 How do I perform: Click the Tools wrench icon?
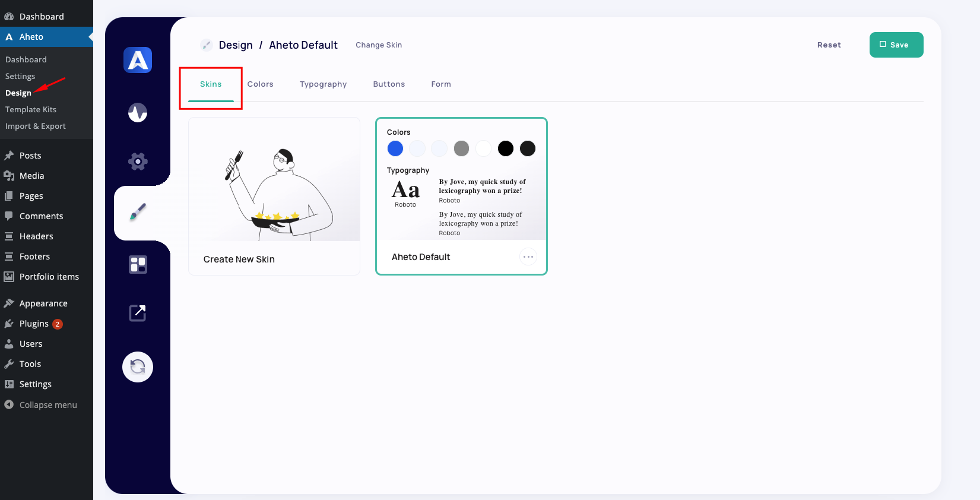pos(9,364)
